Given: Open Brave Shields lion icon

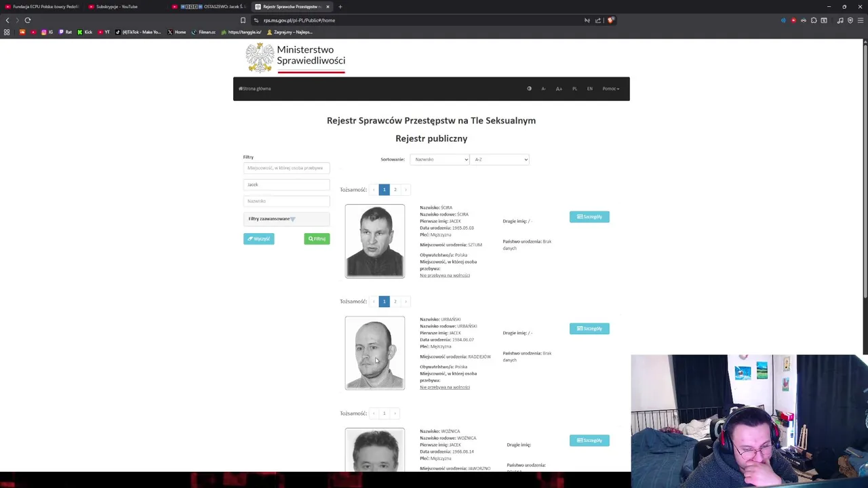Looking at the screenshot, I should (x=610, y=20).
